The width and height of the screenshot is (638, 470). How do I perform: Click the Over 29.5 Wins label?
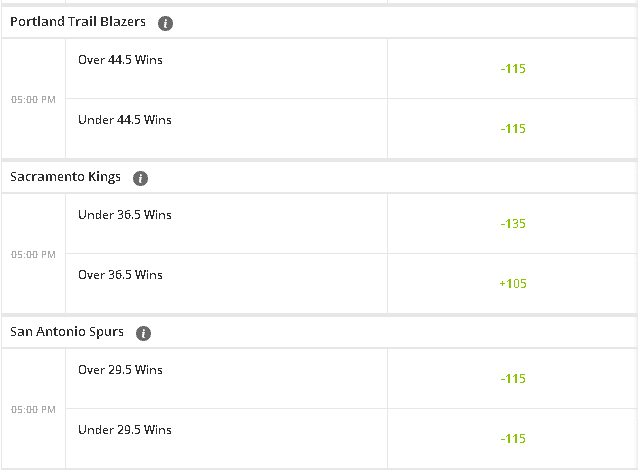coord(120,370)
